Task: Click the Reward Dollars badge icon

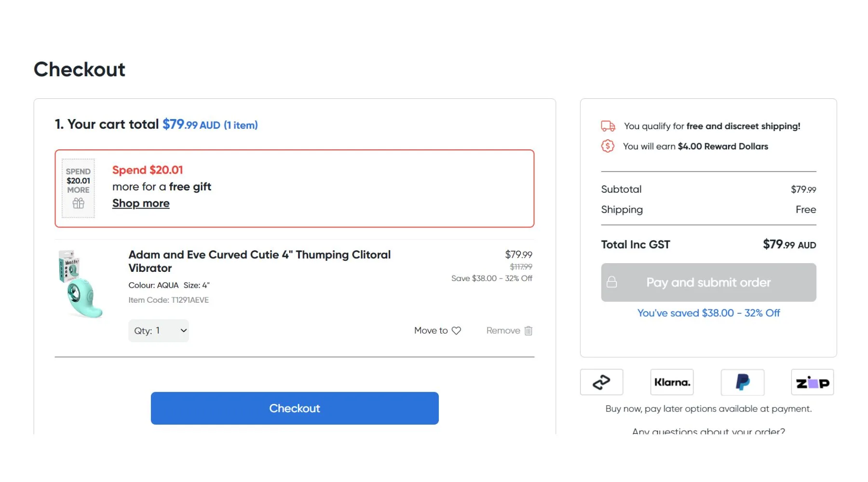Action: coord(608,146)
